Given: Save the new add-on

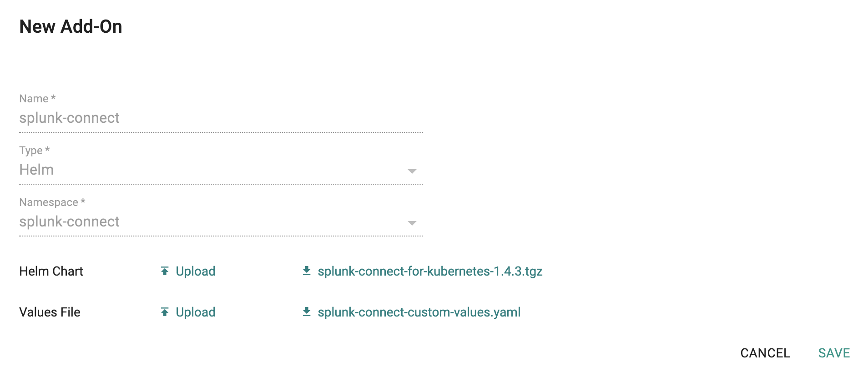Looking at the screenshot, I should pyautogui.click(x=834, y=353).
